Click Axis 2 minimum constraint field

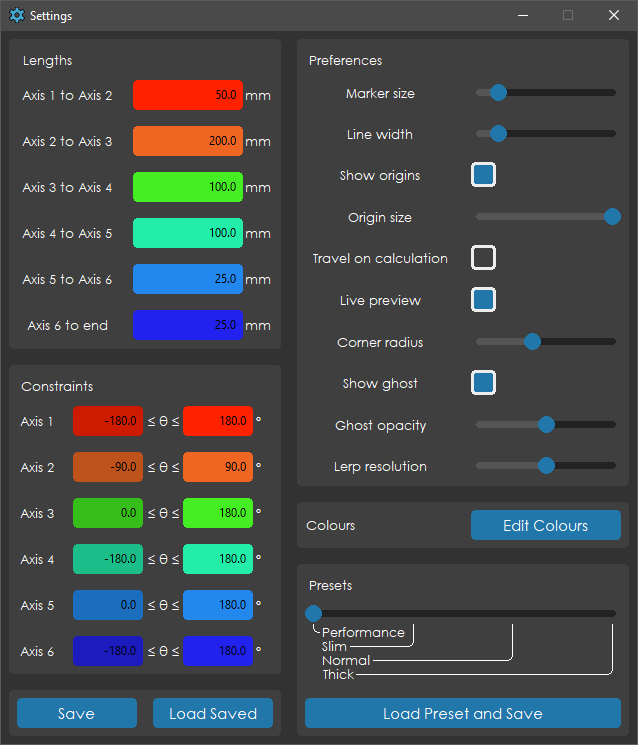tap(108, 467)
